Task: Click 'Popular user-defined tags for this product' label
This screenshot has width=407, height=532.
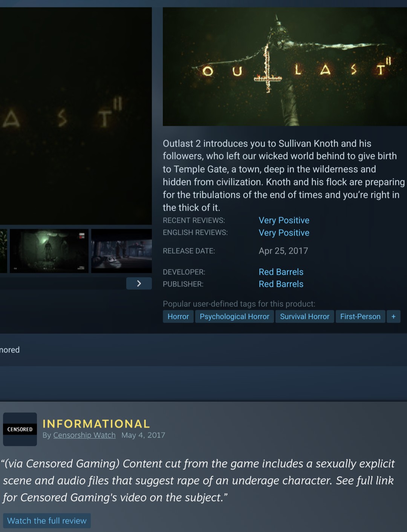Action: [x=239, y=304]
